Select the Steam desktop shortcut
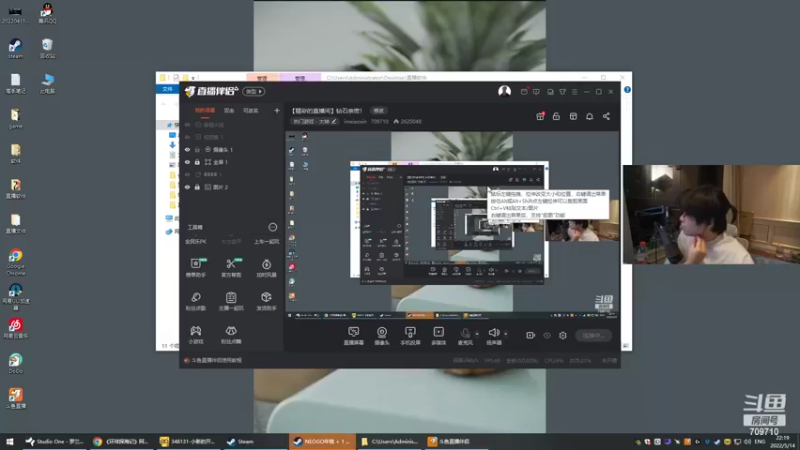 pyautogui.click(x=15, y=48)
